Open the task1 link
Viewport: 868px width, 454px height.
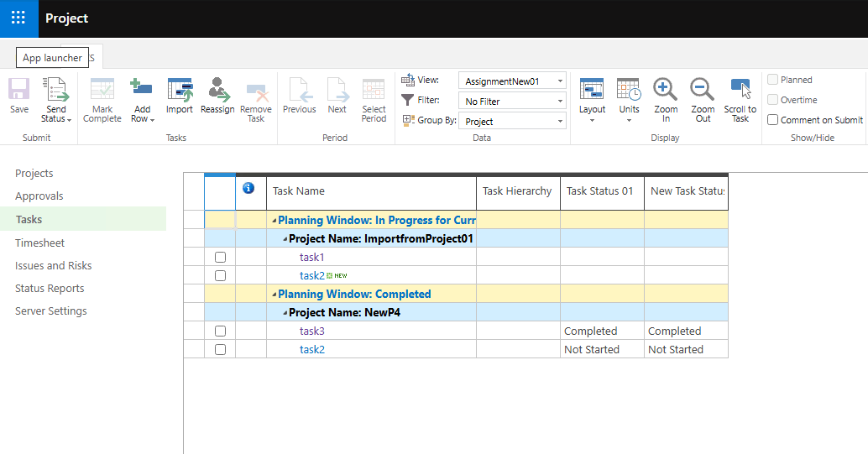click(x=311, y=257)
